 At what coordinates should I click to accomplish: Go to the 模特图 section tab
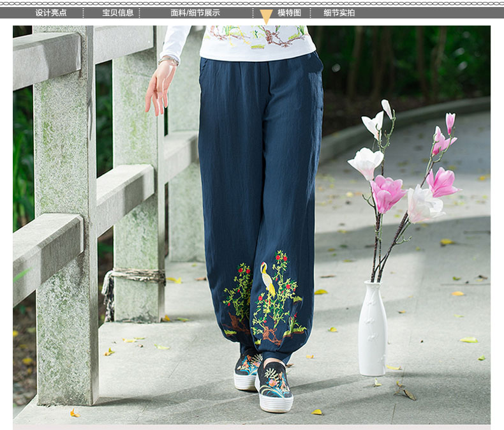click(x=289, y=13)
